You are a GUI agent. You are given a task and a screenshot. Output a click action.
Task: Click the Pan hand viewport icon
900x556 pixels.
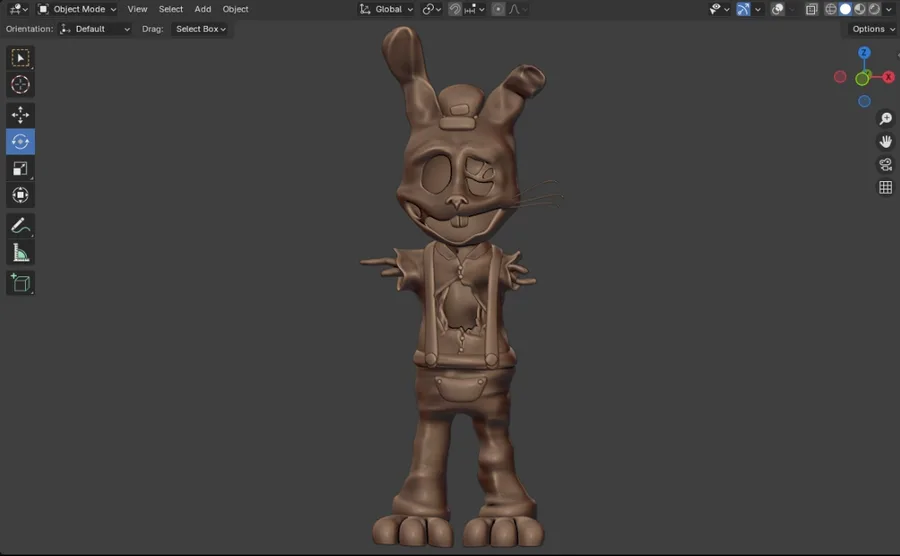tap(886, 141)
